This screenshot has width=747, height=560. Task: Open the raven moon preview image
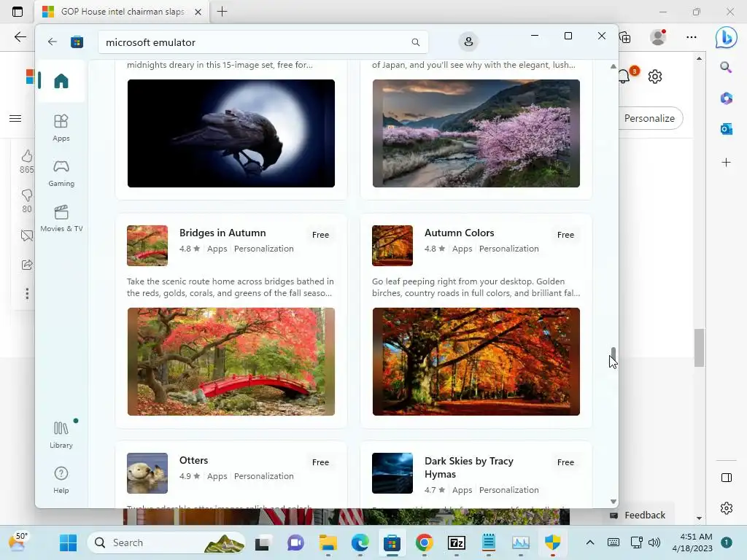click(231, 133)
